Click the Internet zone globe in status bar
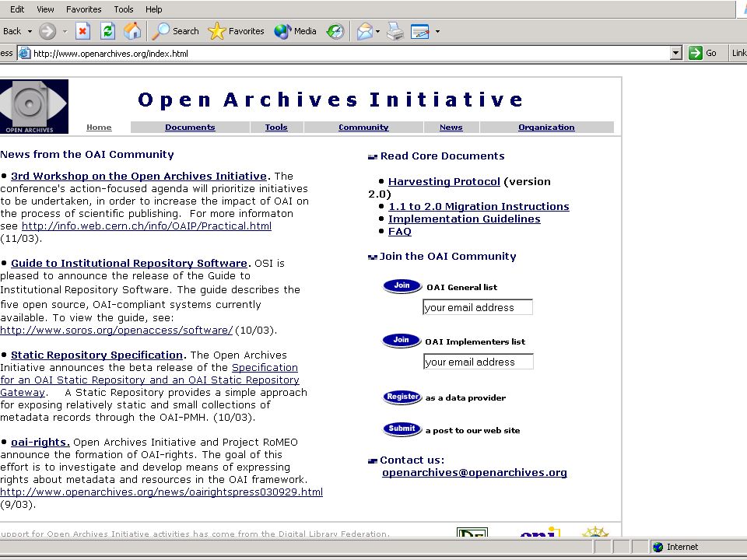The height and width of the screenshot is (560, 747). click(x=658, y=547)
